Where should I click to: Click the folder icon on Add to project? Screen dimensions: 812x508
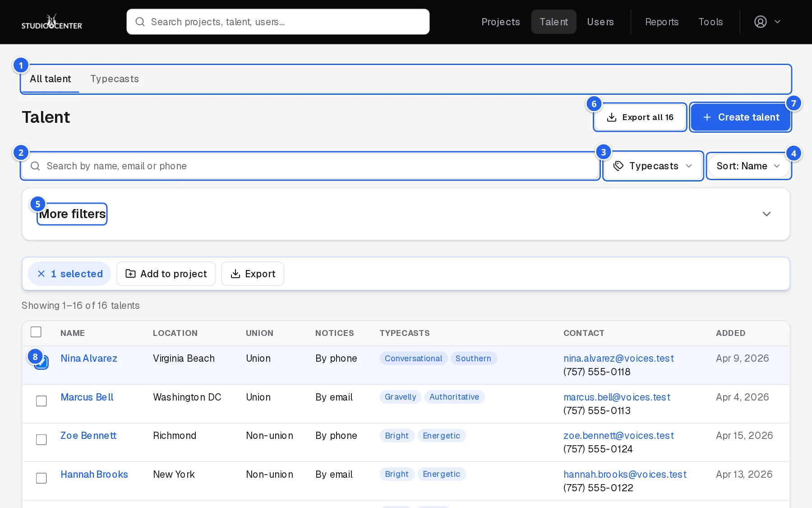130,274
